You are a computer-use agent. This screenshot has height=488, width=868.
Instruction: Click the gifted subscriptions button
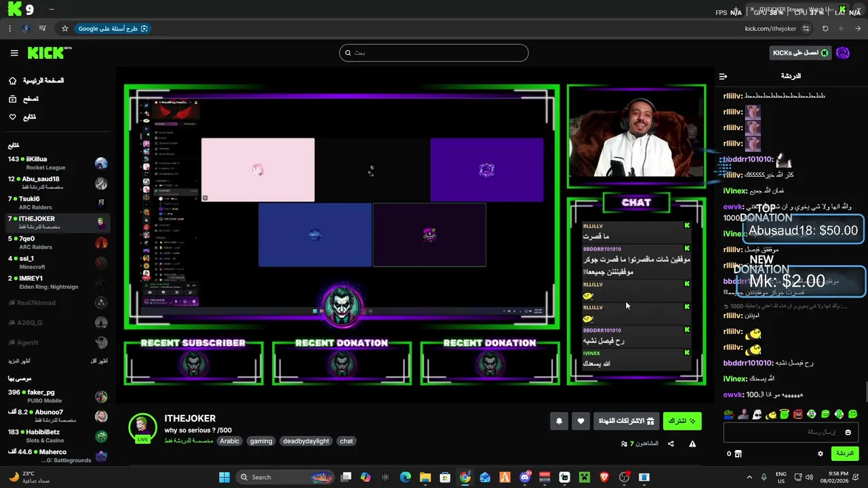[x=626, y=421]
